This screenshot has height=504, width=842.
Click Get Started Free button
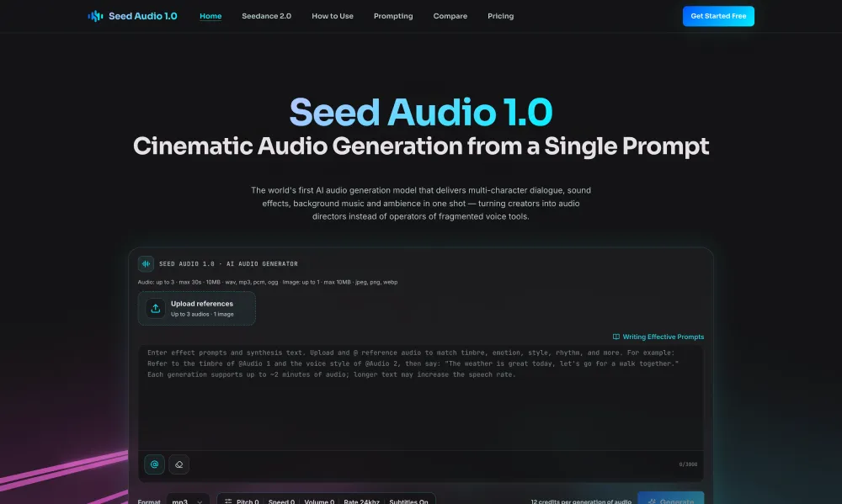pyautogui.click(x=718, y=16)
